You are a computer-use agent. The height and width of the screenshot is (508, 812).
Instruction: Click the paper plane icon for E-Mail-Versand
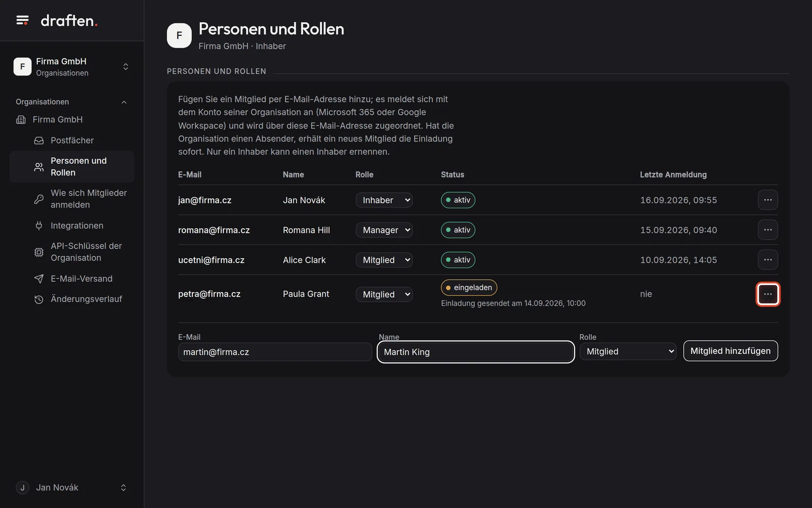tap(39, 279)
